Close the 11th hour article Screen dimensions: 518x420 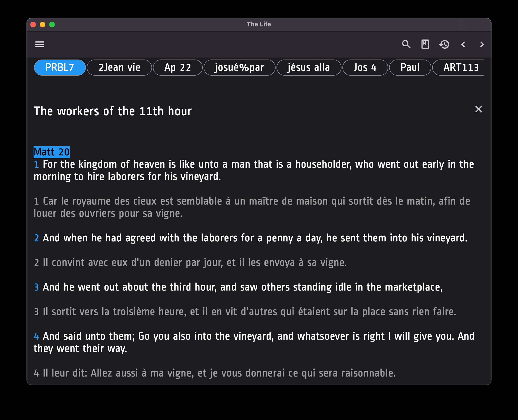pyautogui.click(x=479, y=109)
